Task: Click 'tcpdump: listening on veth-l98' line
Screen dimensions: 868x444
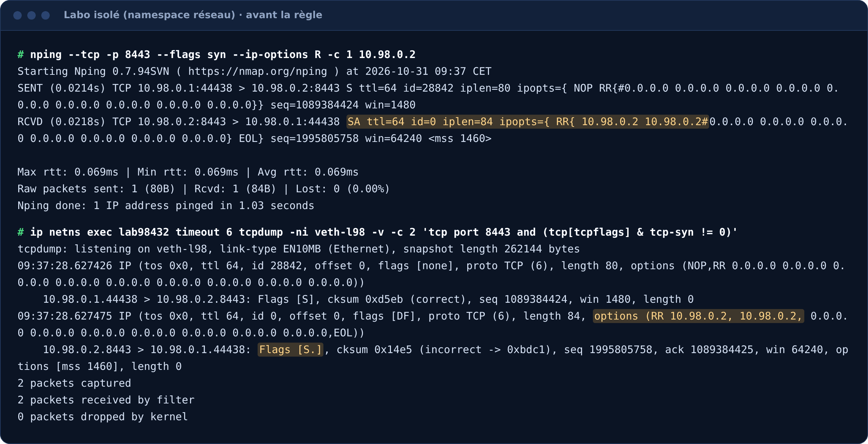Action: (x=299, y=249)
